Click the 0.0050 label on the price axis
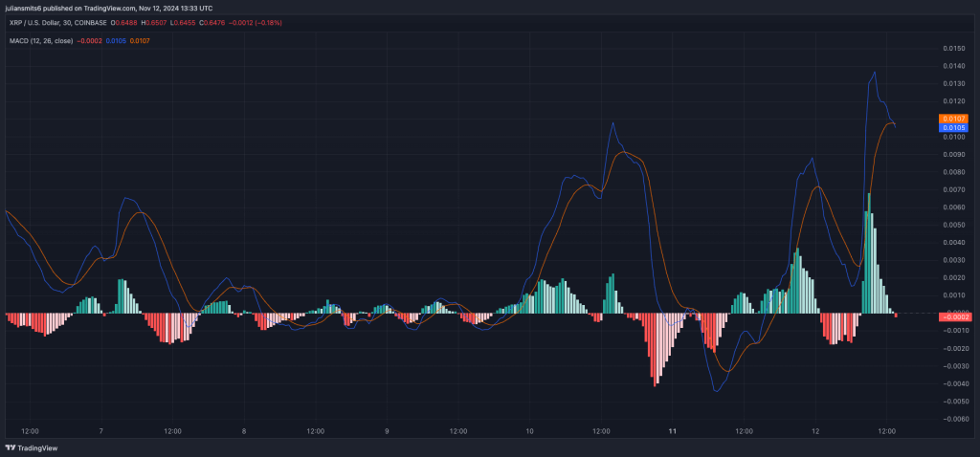Screen dimensions: 980x457 954,224
